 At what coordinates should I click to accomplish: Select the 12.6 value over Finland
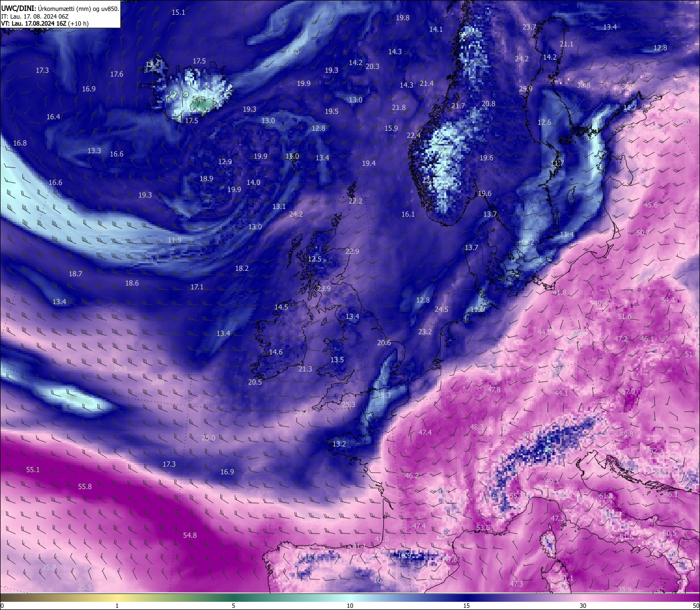pyautogui.click(x=544, y=122)
